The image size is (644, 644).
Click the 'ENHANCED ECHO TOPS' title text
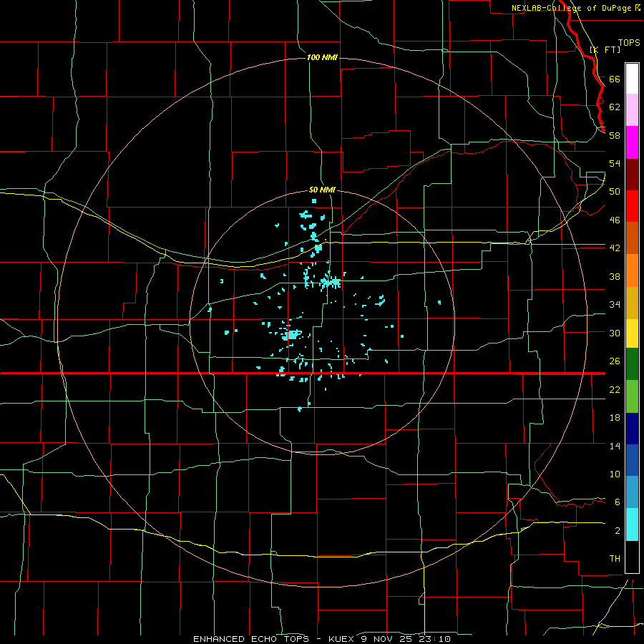pyautogui.click(x=250, y=639)
